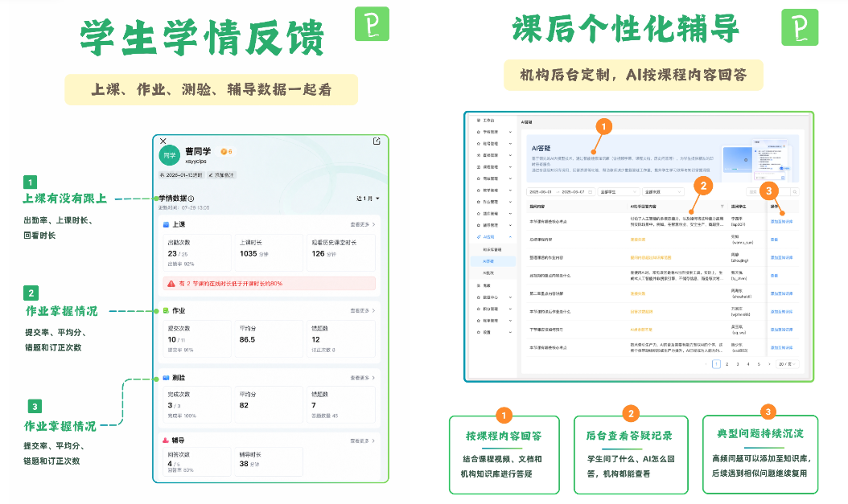Open the 全部来源 filter dropdown
Image resolution: width=848 pixels, height=504 pixels.
coord(664,192)
